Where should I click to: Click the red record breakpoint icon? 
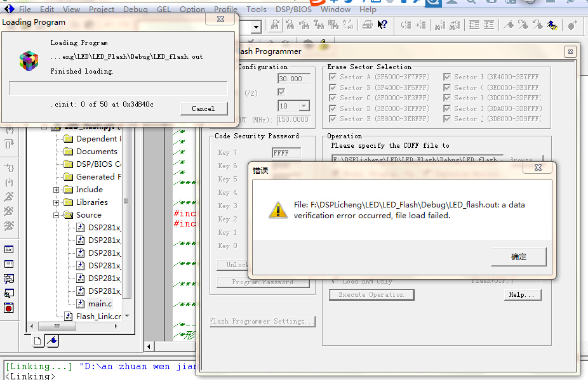[9, 308]
